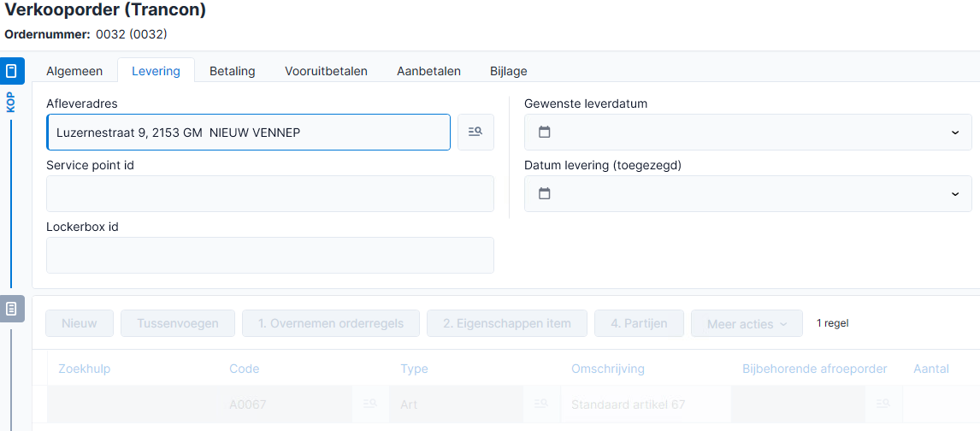980x431 pixels.
Task: Click the Service point id input field
Action: click(x=270, y=193)
